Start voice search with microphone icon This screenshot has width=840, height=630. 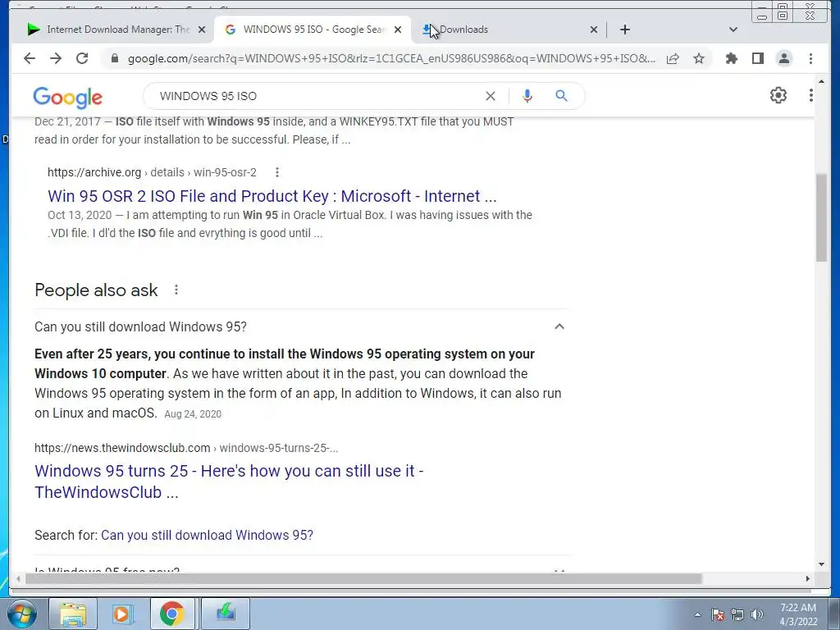coord(527,96)
